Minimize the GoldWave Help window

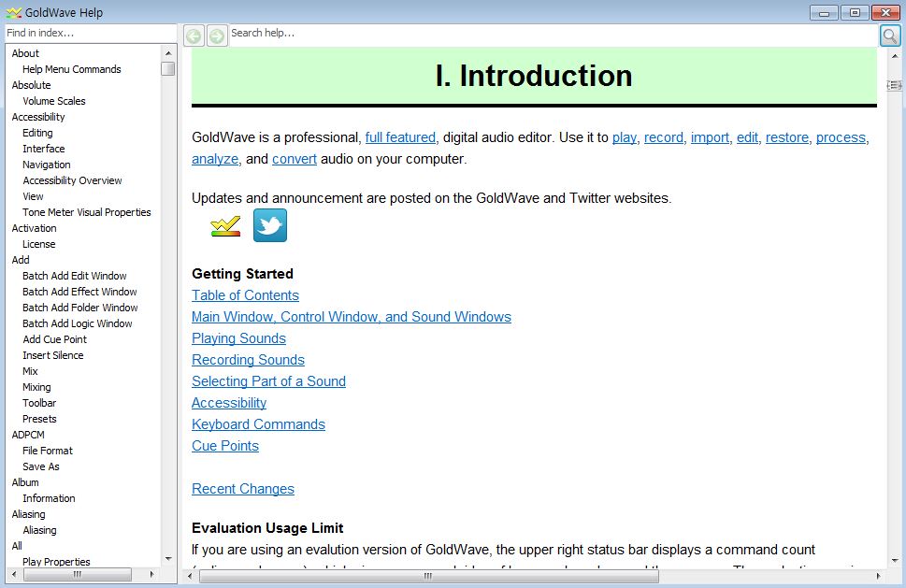pos(825,12)
